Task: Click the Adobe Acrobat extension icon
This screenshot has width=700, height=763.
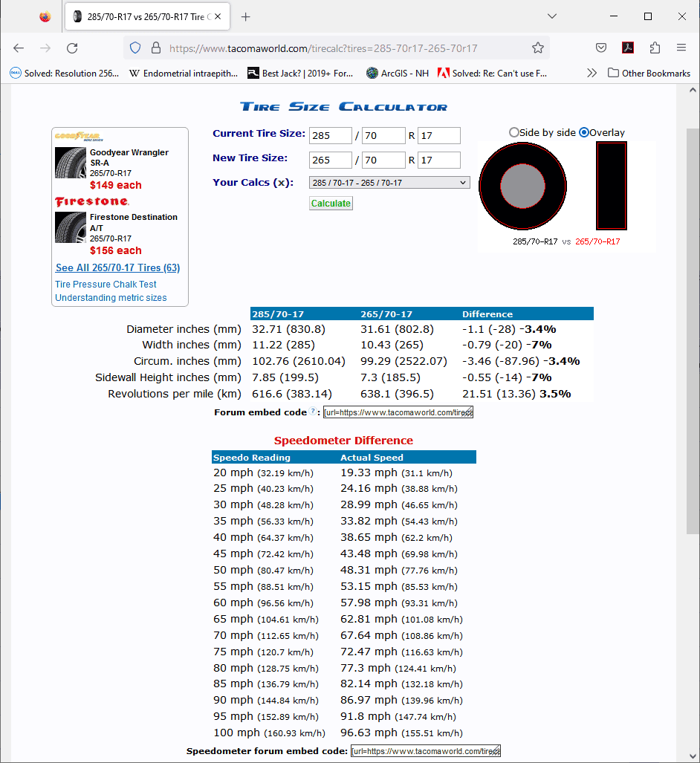Action: tap(628, 48)
